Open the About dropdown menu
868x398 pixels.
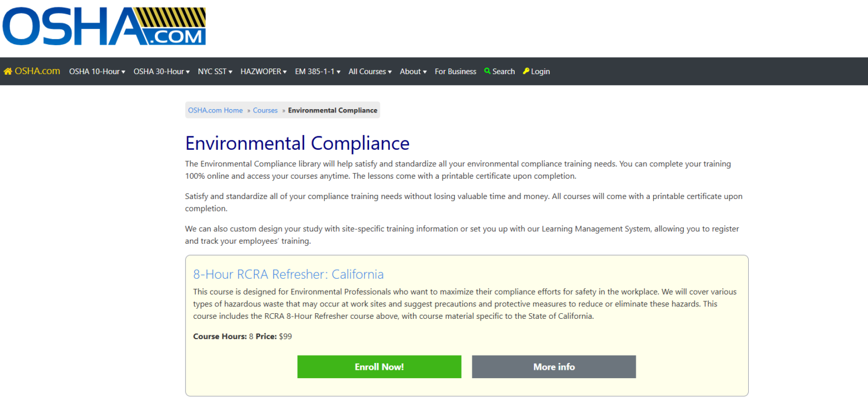(413, 71)
